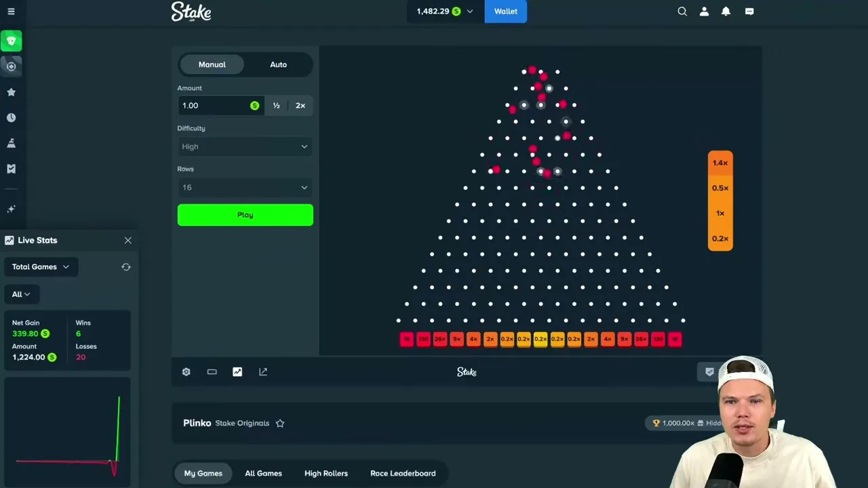The height and width of the screenshot is (488, 868).
Task: Open the Stake Originals link
Action: tap(242, 424)
